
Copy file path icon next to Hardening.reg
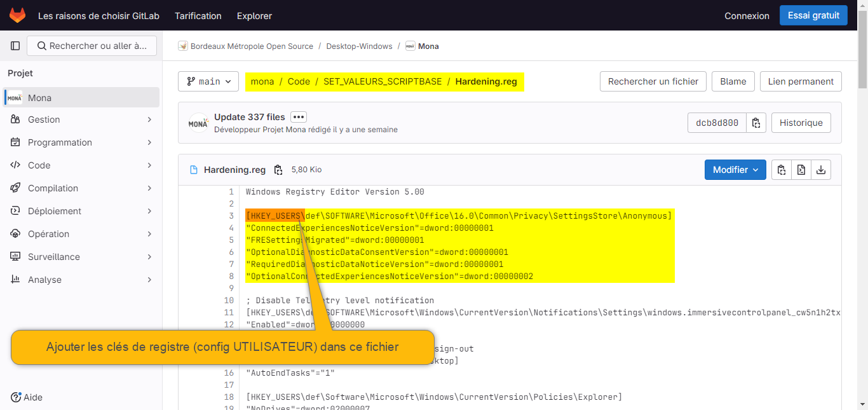coord(278,170)
